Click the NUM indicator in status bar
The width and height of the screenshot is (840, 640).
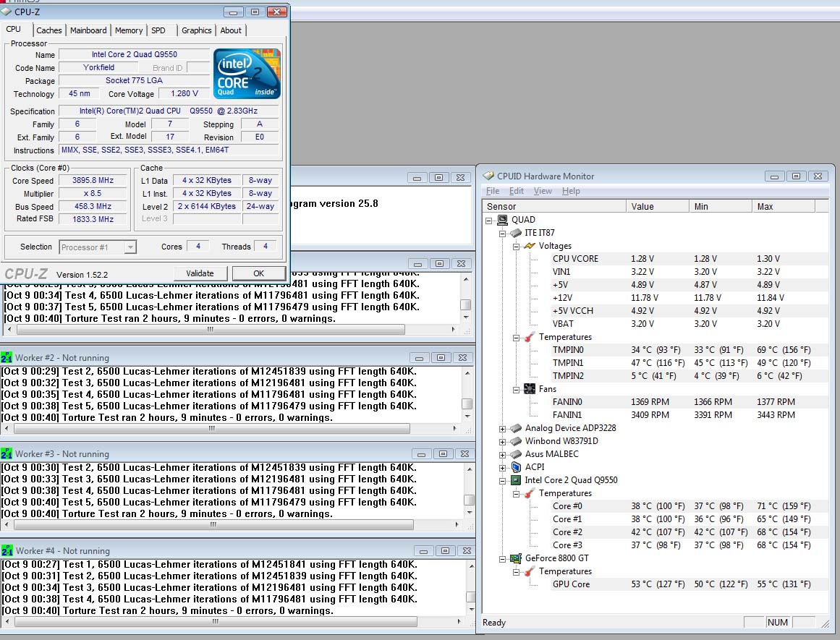pos(777,623)
